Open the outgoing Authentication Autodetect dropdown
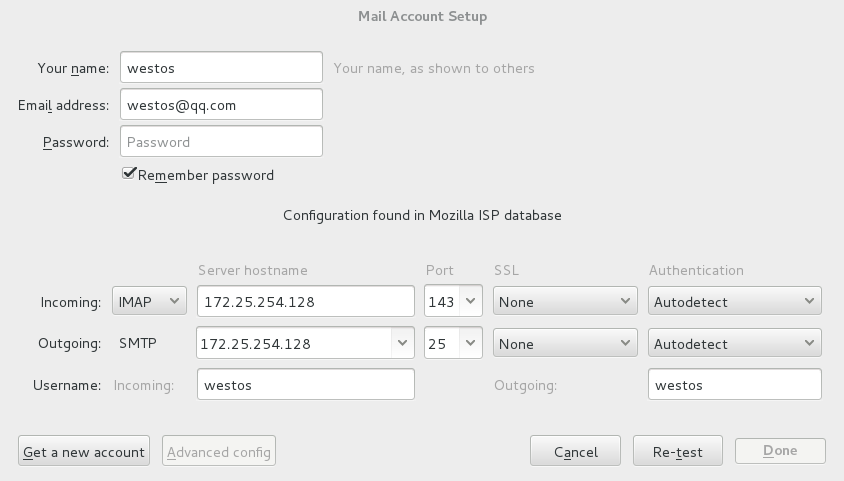Image resolution: width=844 pixels, height=481 pixels. coord(735,343)
